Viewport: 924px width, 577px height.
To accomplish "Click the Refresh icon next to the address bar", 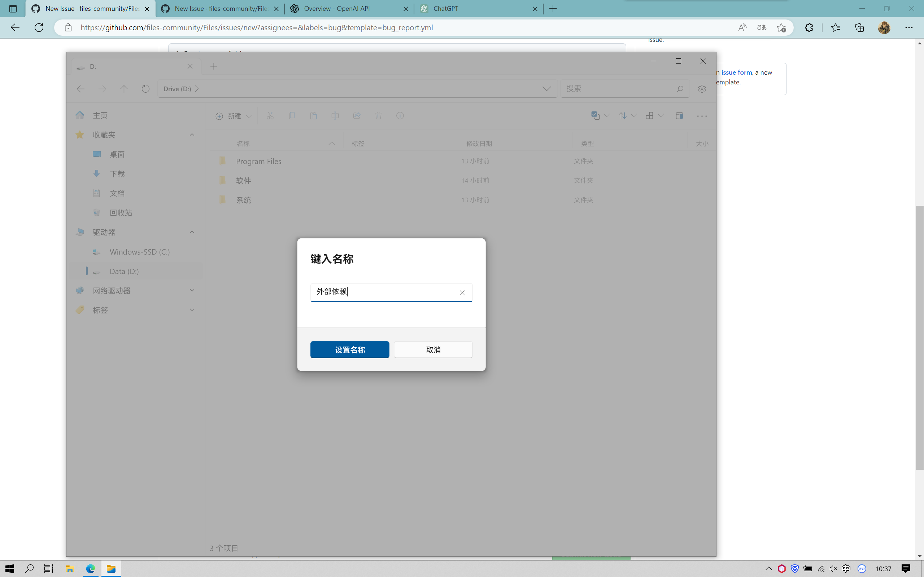I will pos(145,89).
